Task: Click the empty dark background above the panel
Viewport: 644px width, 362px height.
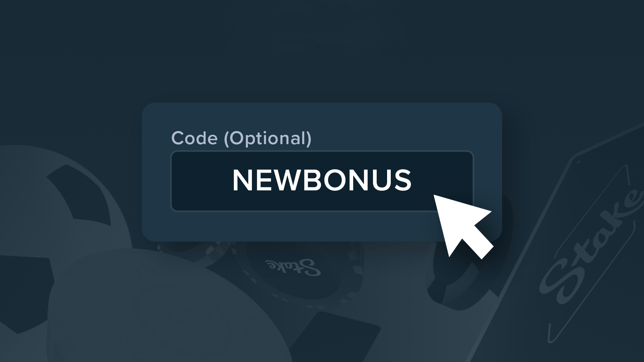Action: pos(322,50)
